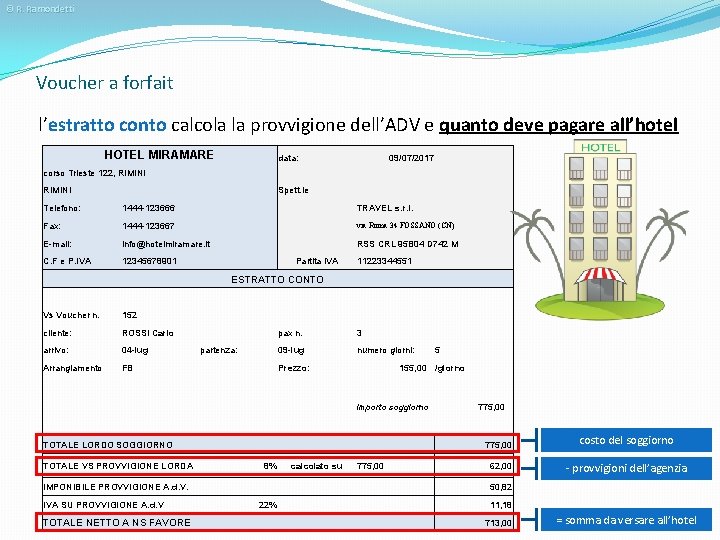720x540 pixels.
Task: Click the hotel building illustration
Action: click(x=601, y=230)
